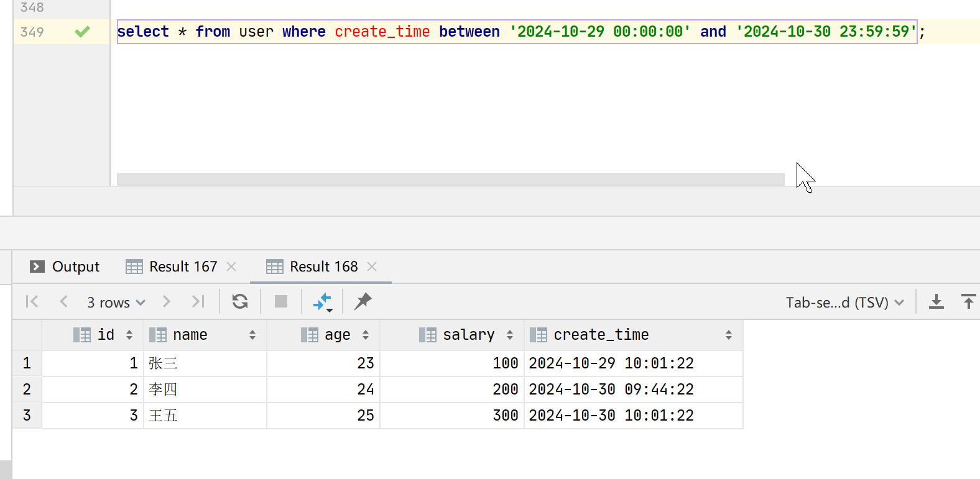Go to previous page of results
Image resolution: width=980 pixels, height=479 pixels.
(x=63, y=302)
